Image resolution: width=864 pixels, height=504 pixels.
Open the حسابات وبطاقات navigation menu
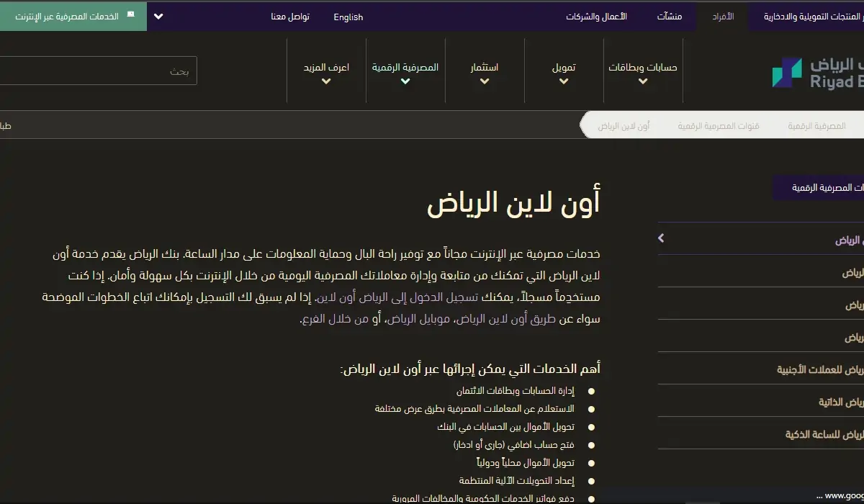tap(643, 67)
